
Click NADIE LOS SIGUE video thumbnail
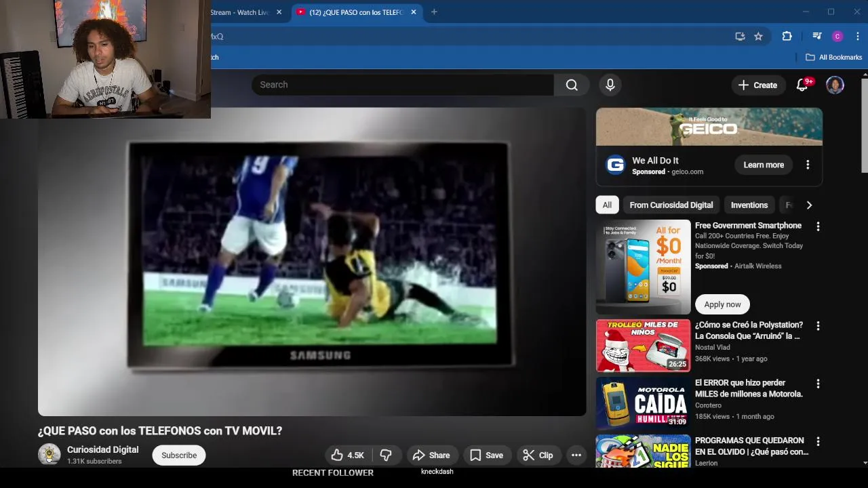pos(643,451)
